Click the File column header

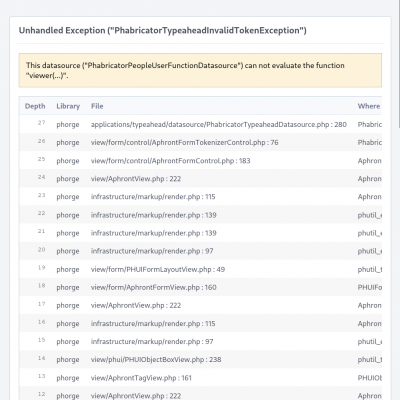pyautogui.click(x=97, y=106)
